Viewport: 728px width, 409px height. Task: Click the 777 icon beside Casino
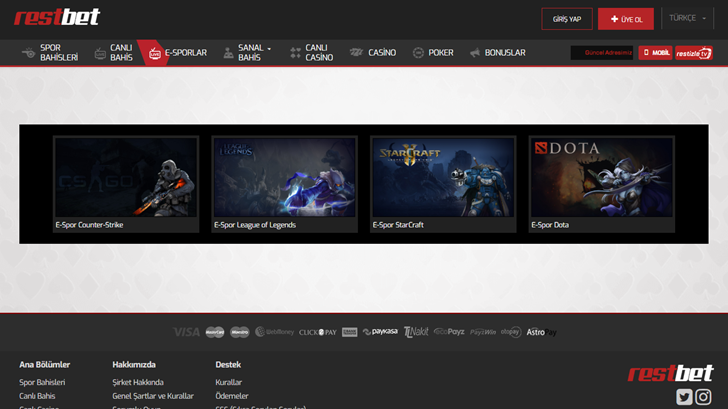click(x=356, y=52)
